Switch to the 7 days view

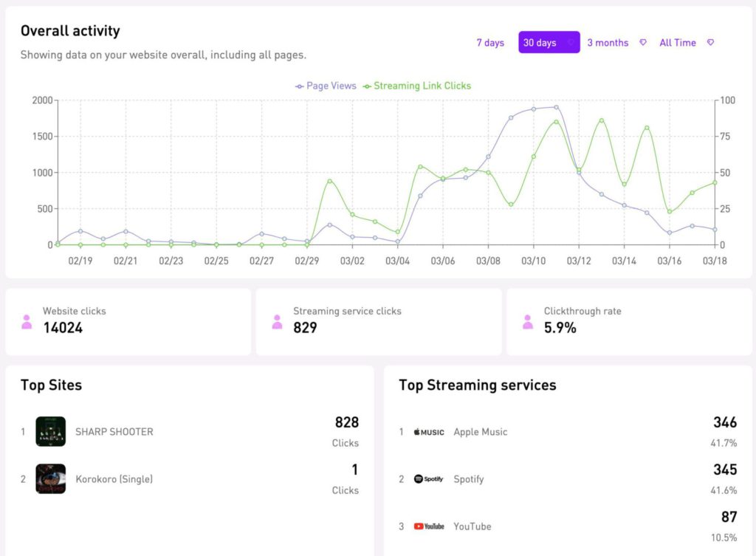pyautogui.click(x=489, y=43)
